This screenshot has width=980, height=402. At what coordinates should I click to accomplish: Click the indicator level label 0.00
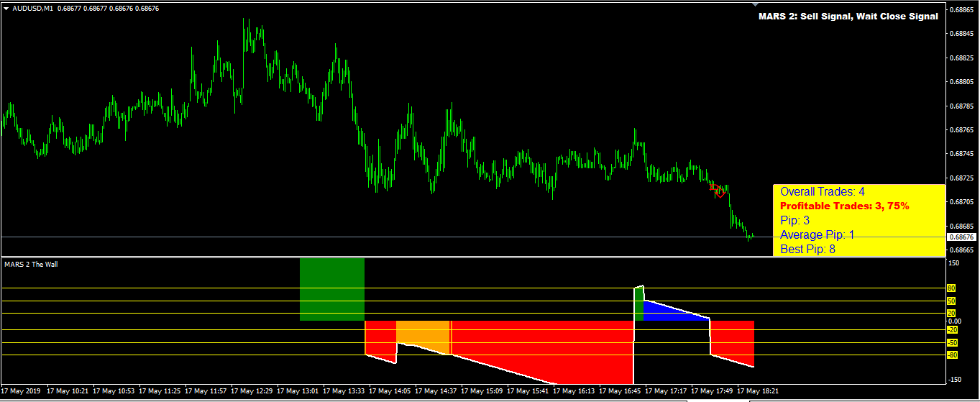tap(954, 321)
